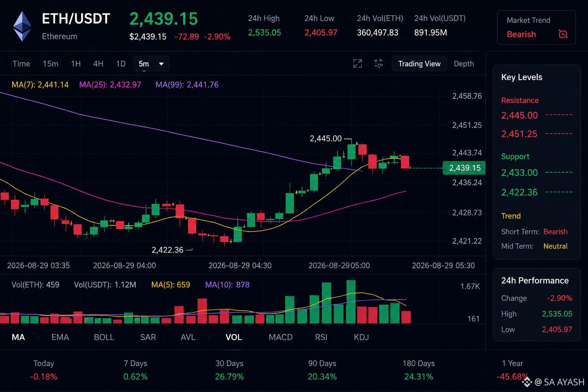The width and height of the screenshot is (588, 392).
Task: Select the 15m interval
Action: tap(51, 64)
